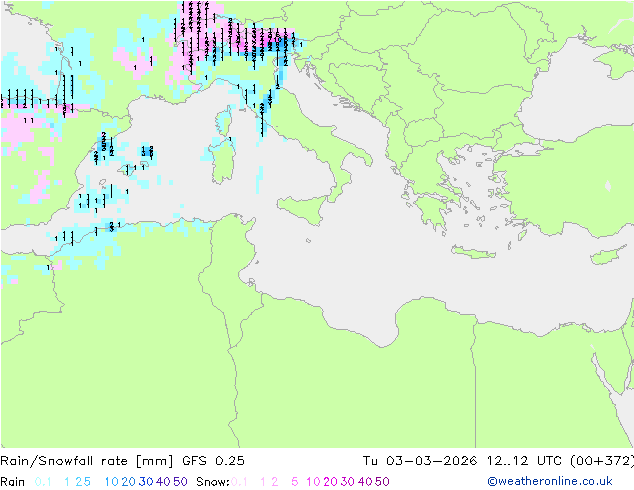Select the Snow legend 0.1 value
The width and height of the screenshot is (634, 490).
pos(239,482)
